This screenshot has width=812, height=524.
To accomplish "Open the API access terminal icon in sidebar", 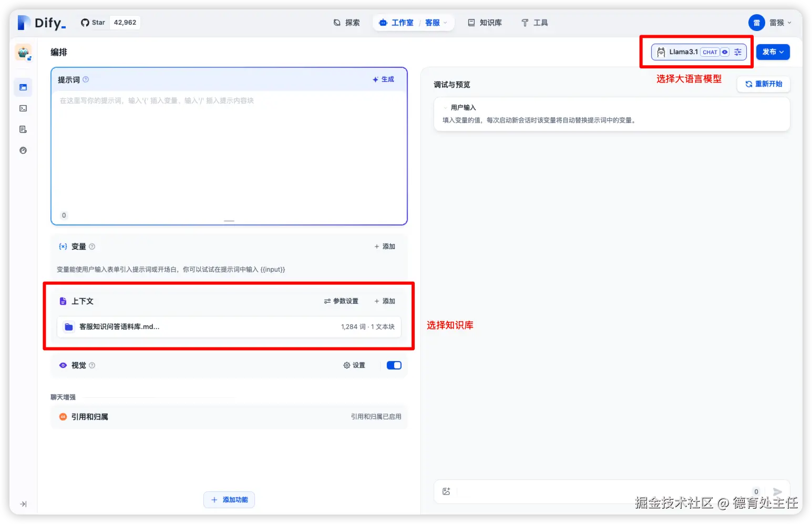I will click(x=23, y=108).
